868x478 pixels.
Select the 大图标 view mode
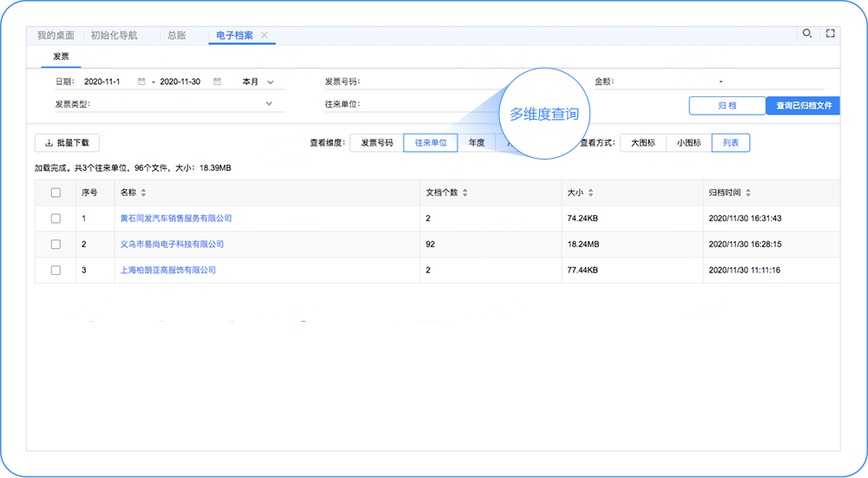click(x=643, y=143)
